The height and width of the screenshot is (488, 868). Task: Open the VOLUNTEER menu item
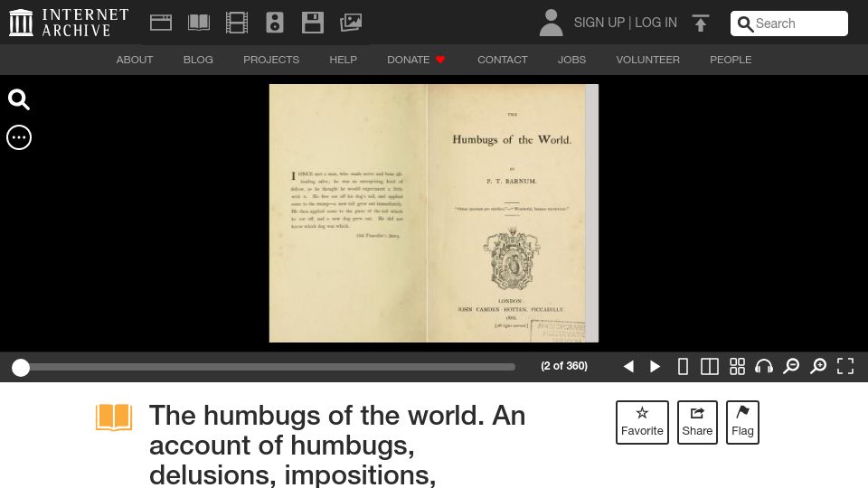(x=647, y=60)
